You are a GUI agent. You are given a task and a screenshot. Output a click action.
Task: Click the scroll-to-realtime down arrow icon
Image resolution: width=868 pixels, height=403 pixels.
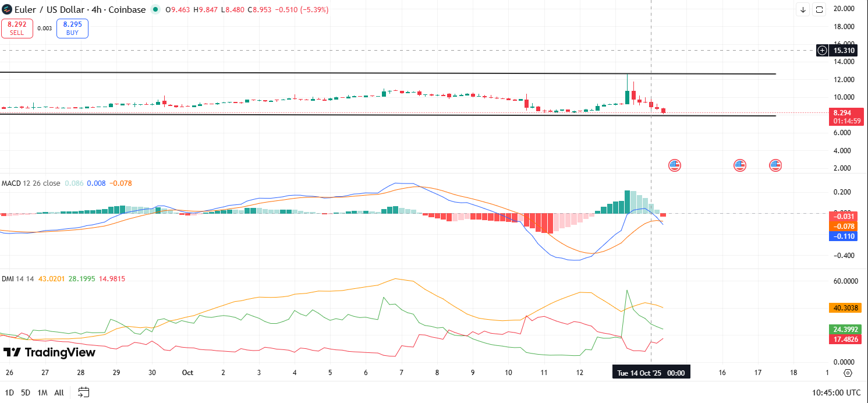click(x=803, y=9)
